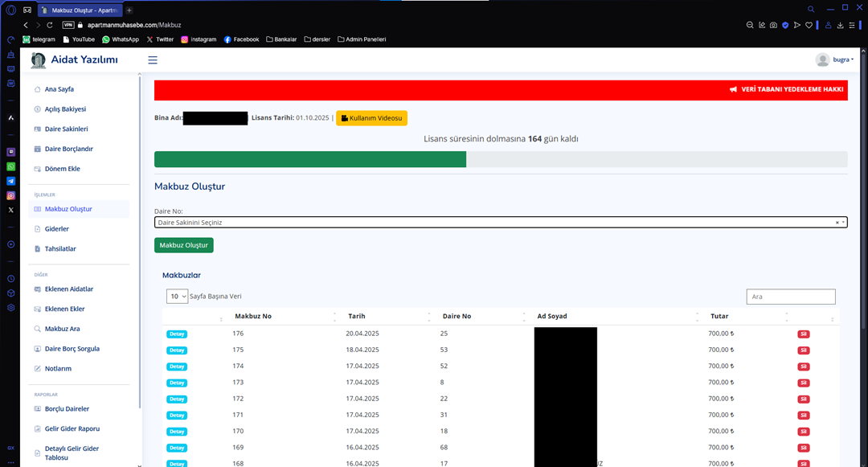This screenshot has height=467, width=868.
Task: Click the heart bookmark icon in address bar
Action: pos(809,25)
